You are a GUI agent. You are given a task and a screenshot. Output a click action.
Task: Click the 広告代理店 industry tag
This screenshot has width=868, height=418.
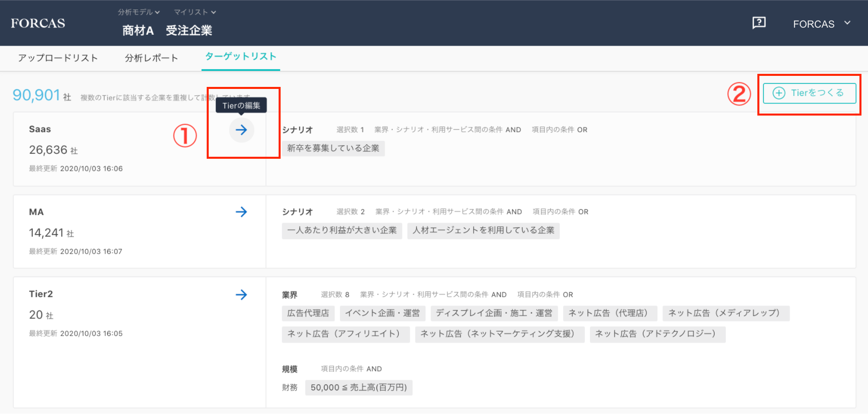[x=308, y=313]
